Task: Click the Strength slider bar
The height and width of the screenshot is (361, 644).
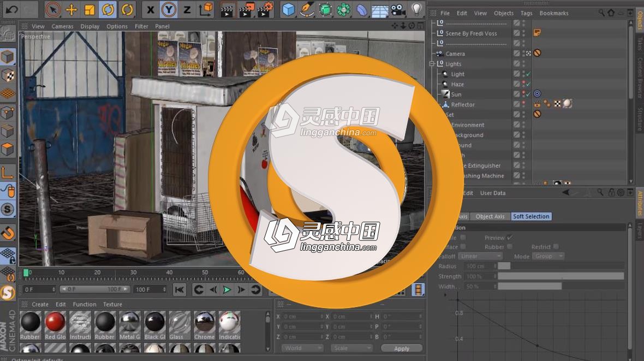Action: (x=560, y=276)
